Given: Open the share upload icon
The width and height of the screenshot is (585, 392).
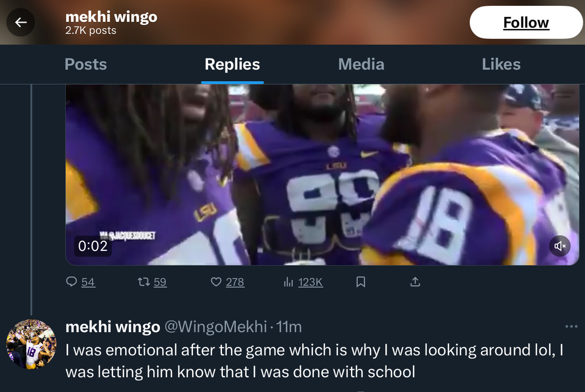Looking at the screenshot, I should [415, 282].
